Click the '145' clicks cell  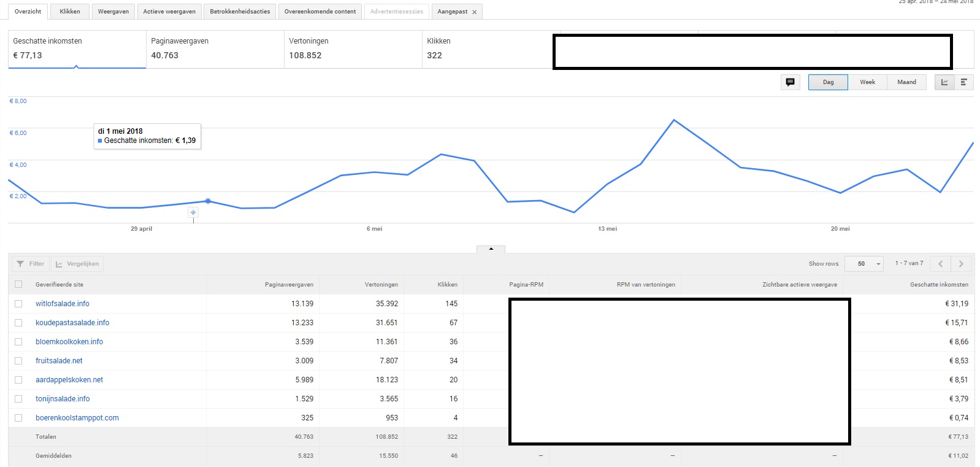[x=451, y=304]
